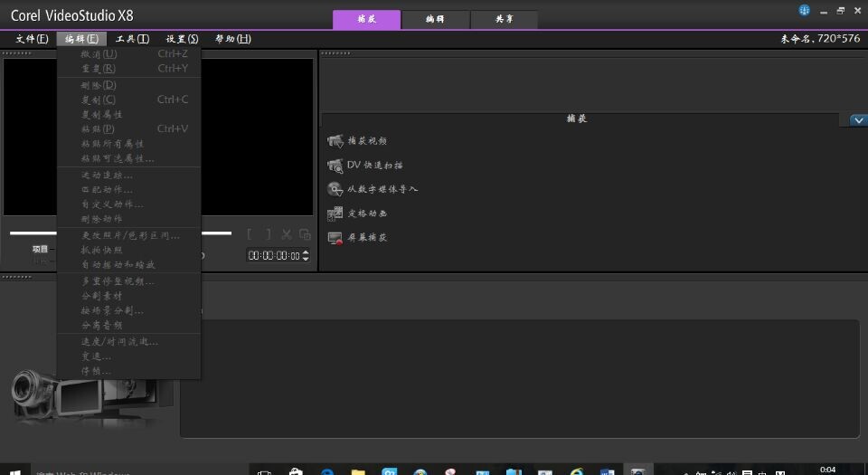
Task: Collapse the 捕获 options panel chevron
Action: click(858, 120)
